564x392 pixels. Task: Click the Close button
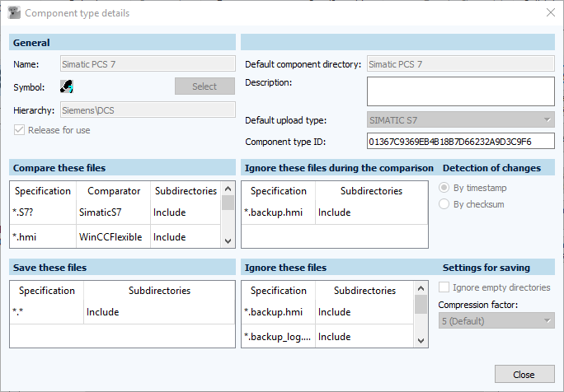point(524,375)
